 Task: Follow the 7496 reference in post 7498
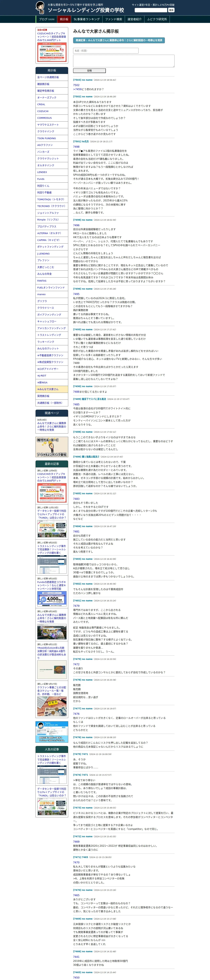76,225
